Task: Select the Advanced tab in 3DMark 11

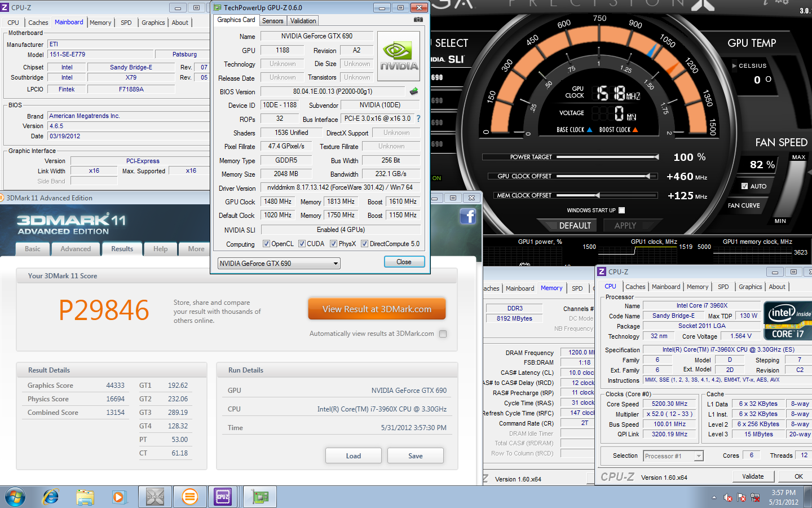Action: (76, 249)
